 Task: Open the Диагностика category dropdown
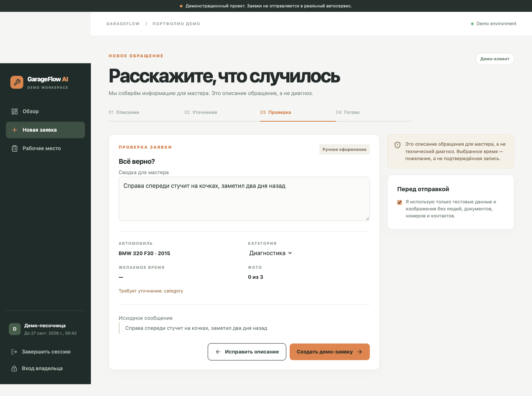pyautogui.click(x=270, y=253)
